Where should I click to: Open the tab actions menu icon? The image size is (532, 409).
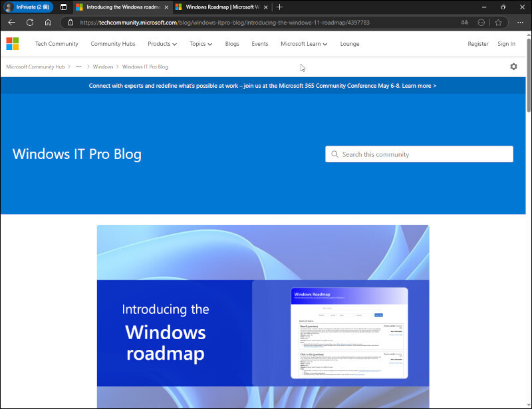(x=63, y=7)
